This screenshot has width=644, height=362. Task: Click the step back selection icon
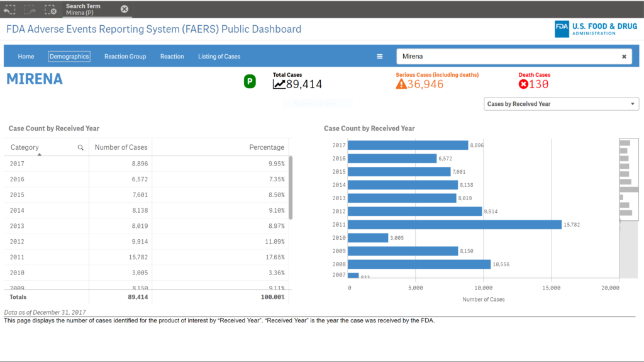tap(9, 9)
